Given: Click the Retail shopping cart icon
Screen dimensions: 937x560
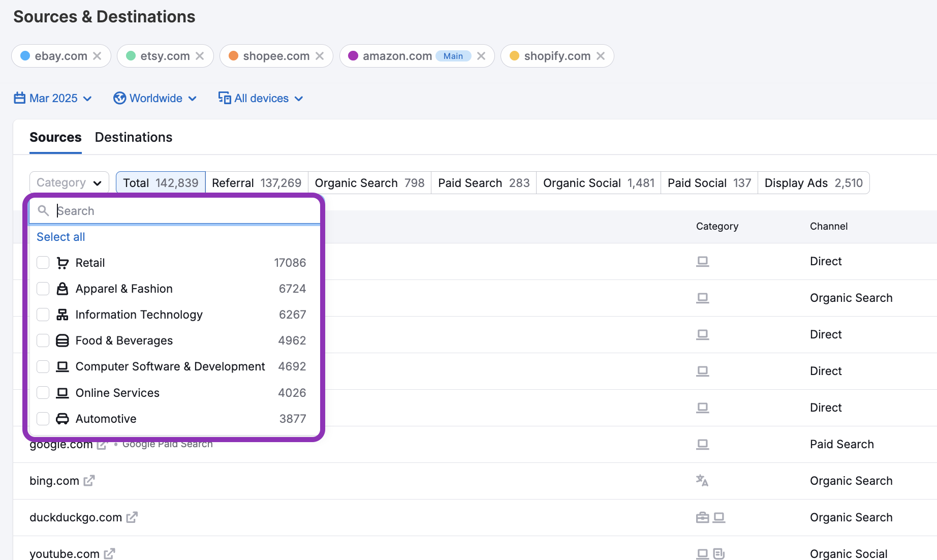Looking at the screenshot, I should click(x=63, y=263).
